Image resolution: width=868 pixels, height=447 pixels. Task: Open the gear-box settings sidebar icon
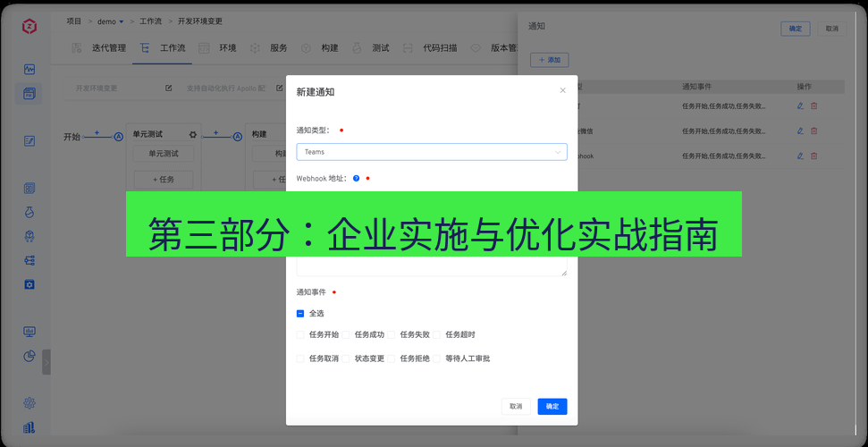(29, 284)
